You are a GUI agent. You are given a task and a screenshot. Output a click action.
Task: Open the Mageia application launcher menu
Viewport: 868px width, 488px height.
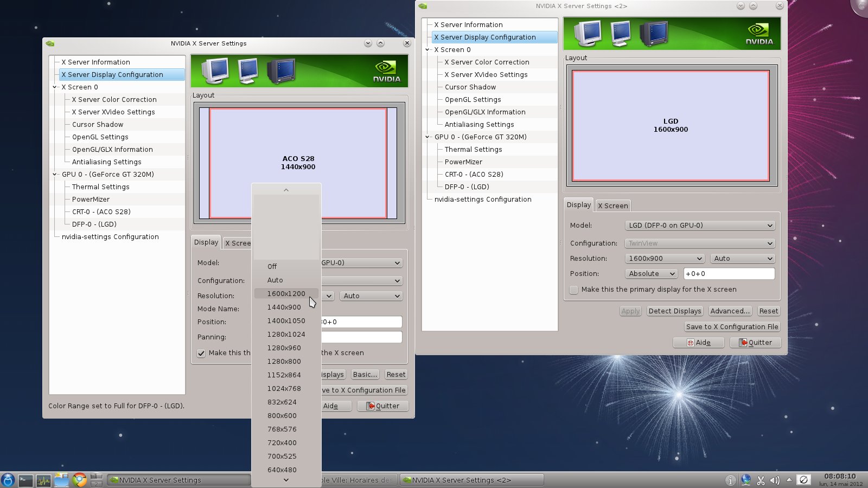[8, 480]
